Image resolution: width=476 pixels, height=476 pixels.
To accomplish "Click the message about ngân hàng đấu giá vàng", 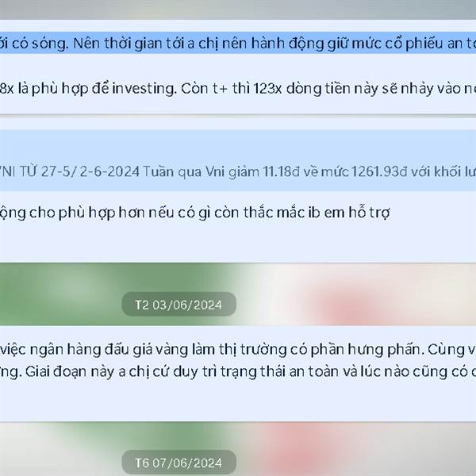I will coord(238,350).
